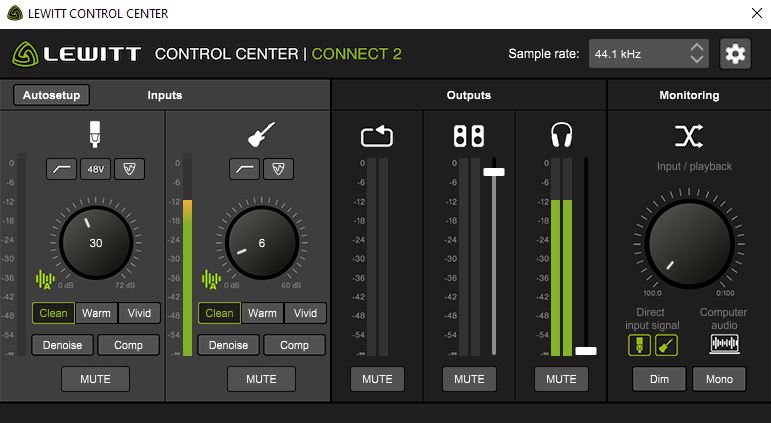Mute the microphone input

pyautogui.click(x=95, y=379)
